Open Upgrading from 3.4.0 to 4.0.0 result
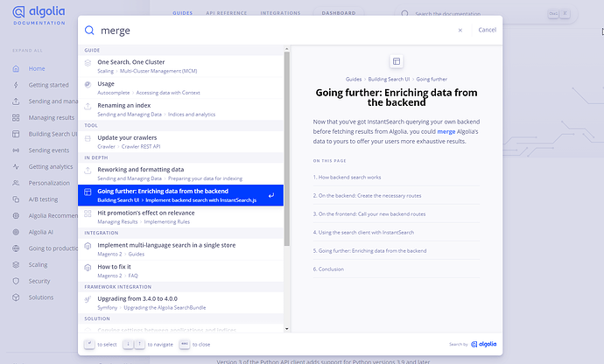The image size is (604, 364). click(x=180, y=303)
